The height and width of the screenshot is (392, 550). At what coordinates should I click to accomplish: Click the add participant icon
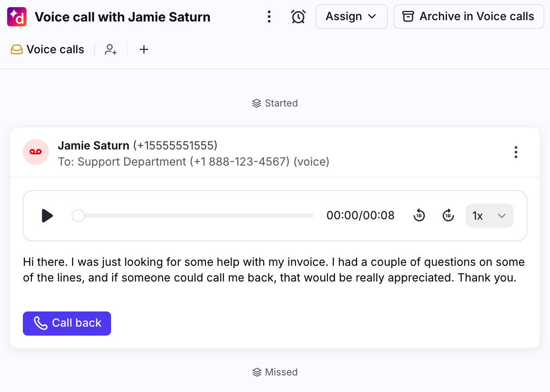coord(111,50)
